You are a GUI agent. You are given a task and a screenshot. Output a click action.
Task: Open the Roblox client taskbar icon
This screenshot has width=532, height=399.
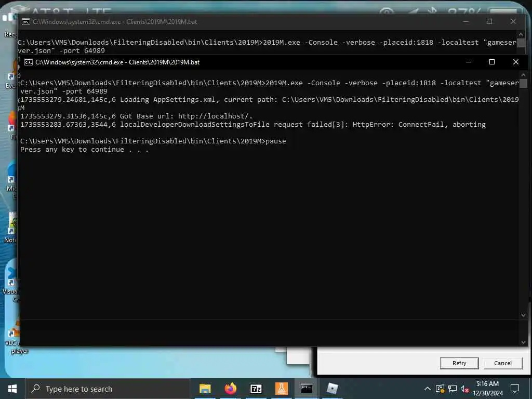coord(332,389)
